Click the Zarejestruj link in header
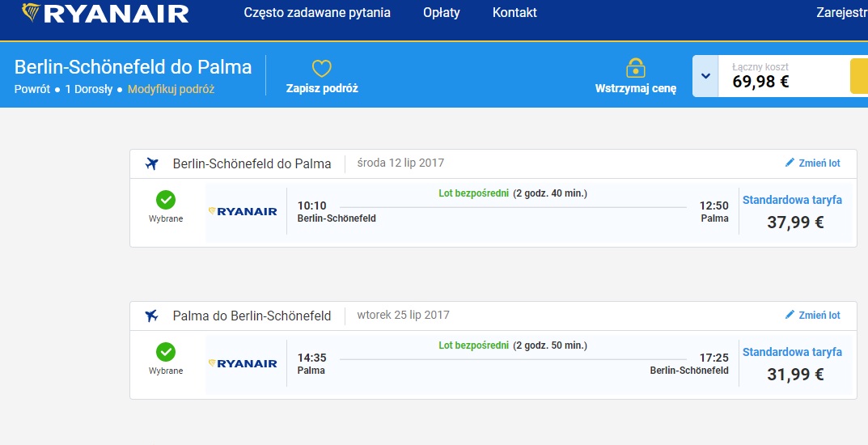868x445 pixels. [x=842, y=13]
